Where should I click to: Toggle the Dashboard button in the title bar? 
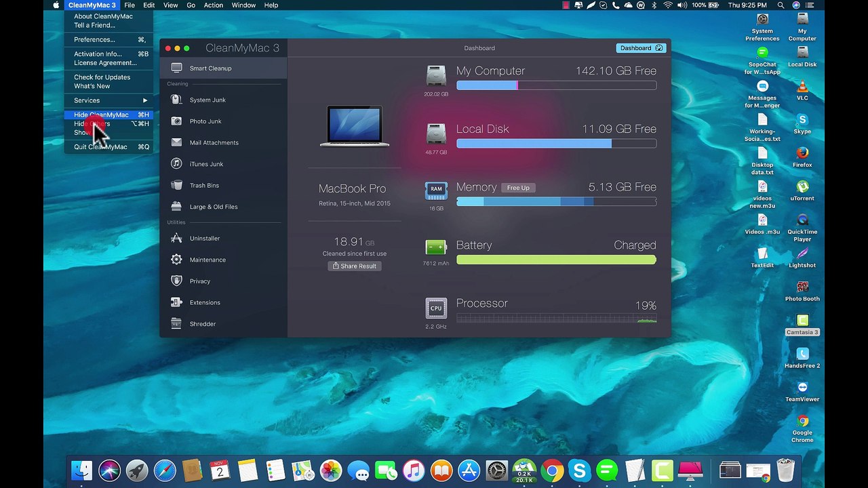click(x=641, y=48)
